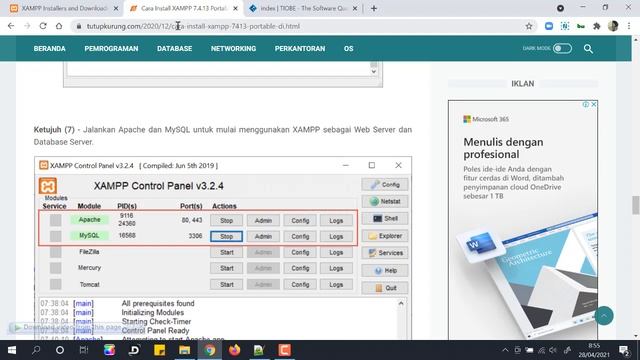Close the Microsoft 365 ad
640x360 pixels.
pyautogui.click(x=594, y=104)
